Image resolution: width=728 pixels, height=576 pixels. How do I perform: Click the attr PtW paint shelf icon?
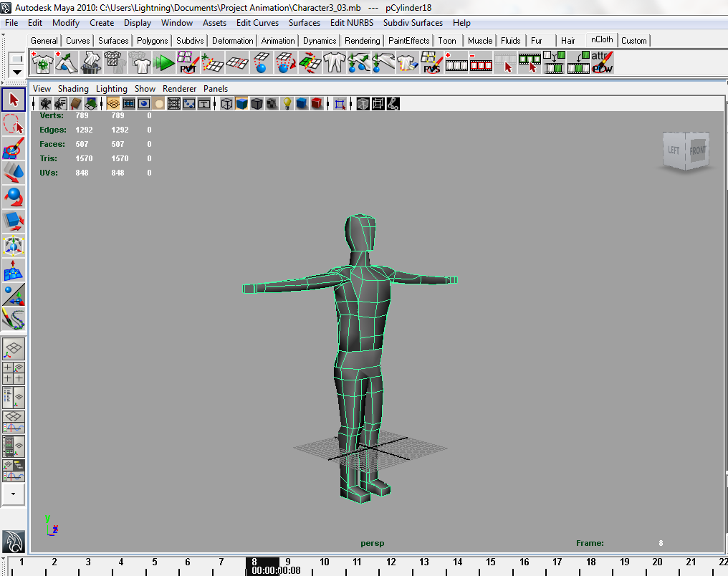(x=602, y=62)
